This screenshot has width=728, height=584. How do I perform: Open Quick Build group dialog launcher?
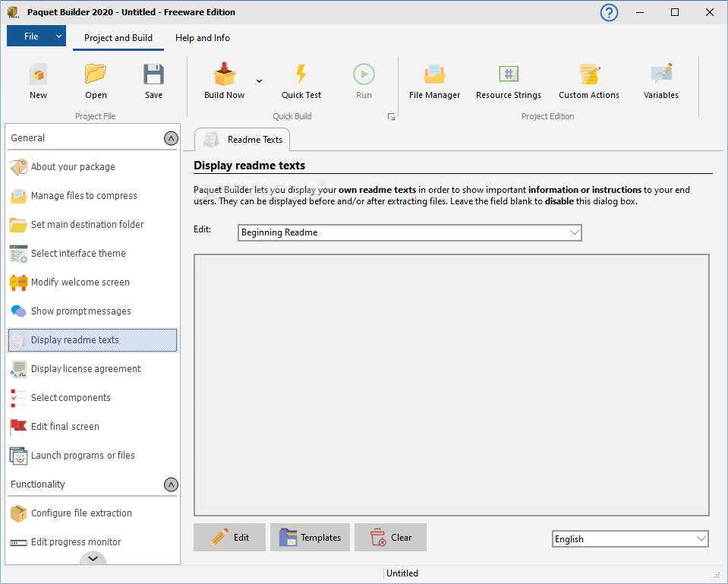392,117
